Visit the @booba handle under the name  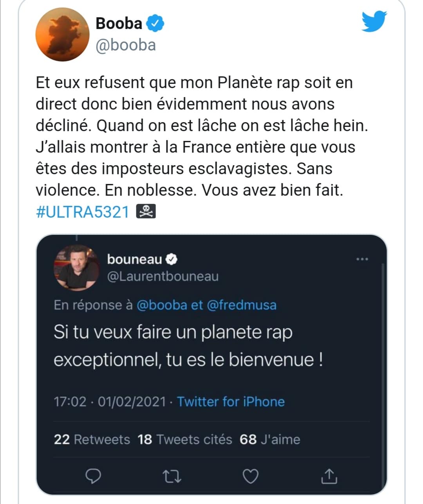[x=126, y=45]
